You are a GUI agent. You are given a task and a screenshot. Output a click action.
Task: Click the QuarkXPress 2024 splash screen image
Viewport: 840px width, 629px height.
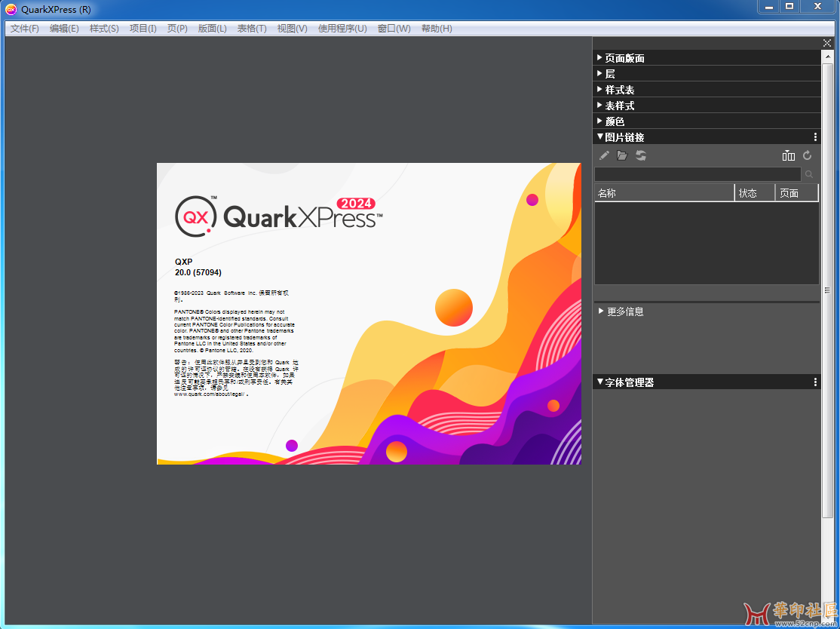[x=369, y=314]
